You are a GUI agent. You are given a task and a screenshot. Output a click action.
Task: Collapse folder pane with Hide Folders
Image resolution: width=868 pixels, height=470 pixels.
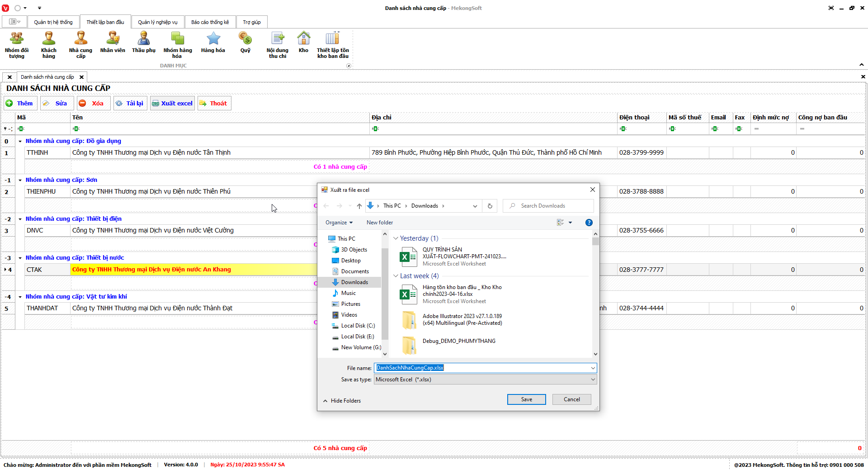coord(342,401)
